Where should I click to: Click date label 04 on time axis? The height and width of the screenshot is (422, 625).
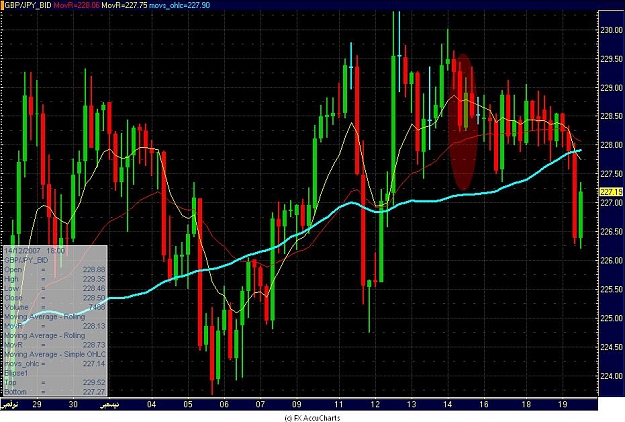coord(151,404)
